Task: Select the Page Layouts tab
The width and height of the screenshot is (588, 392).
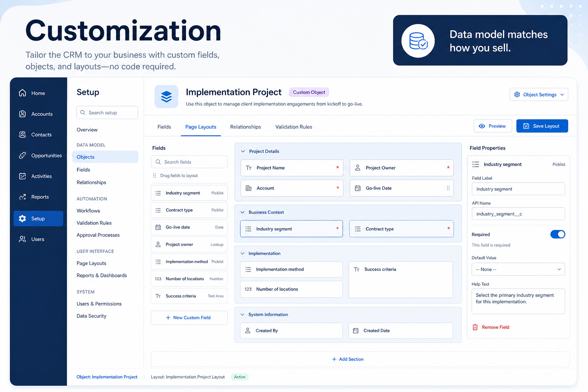Action: (201, 127)
